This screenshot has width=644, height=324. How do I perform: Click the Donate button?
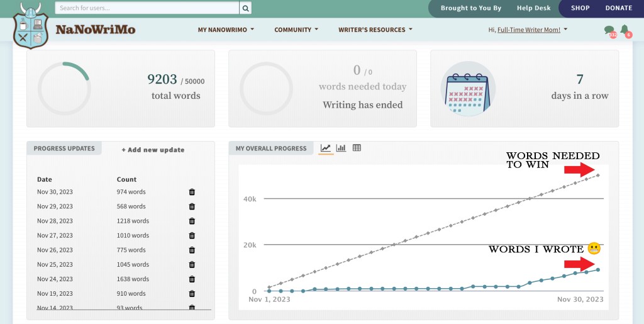[x=618, y=8]
